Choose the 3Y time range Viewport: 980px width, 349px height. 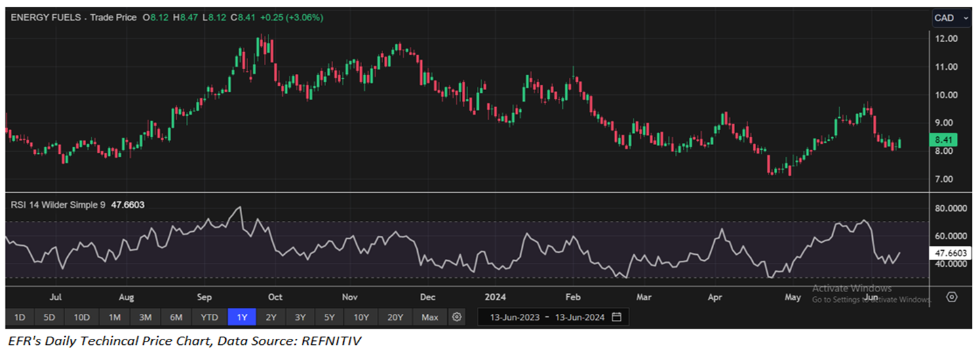[300, 317]
